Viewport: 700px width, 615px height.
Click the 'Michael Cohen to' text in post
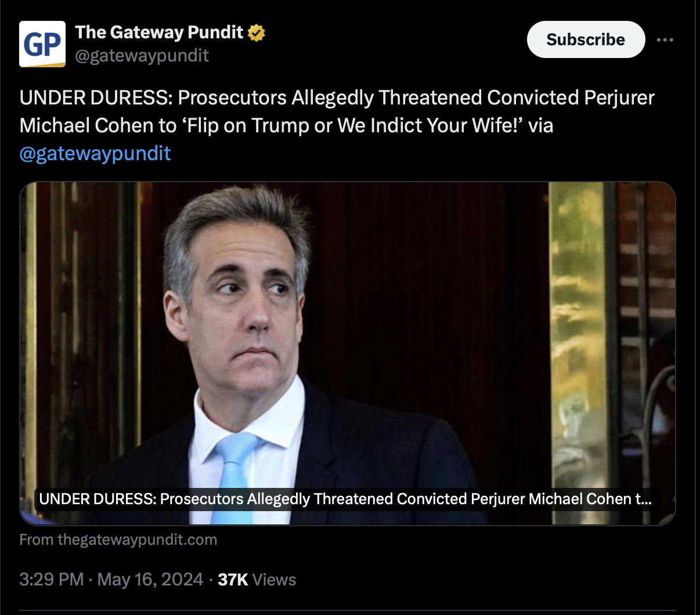pos(98,125)
